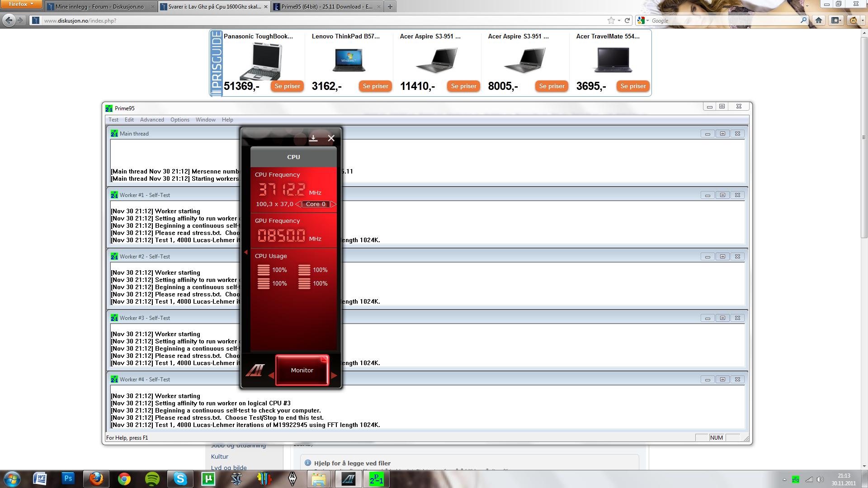Open Prime95 Advanced menu
The image size is (868, 488).
click(x=152, y=120)
